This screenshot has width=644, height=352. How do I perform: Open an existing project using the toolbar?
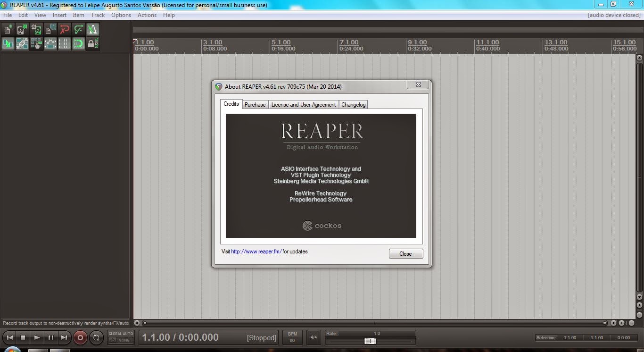coord(22,29)
